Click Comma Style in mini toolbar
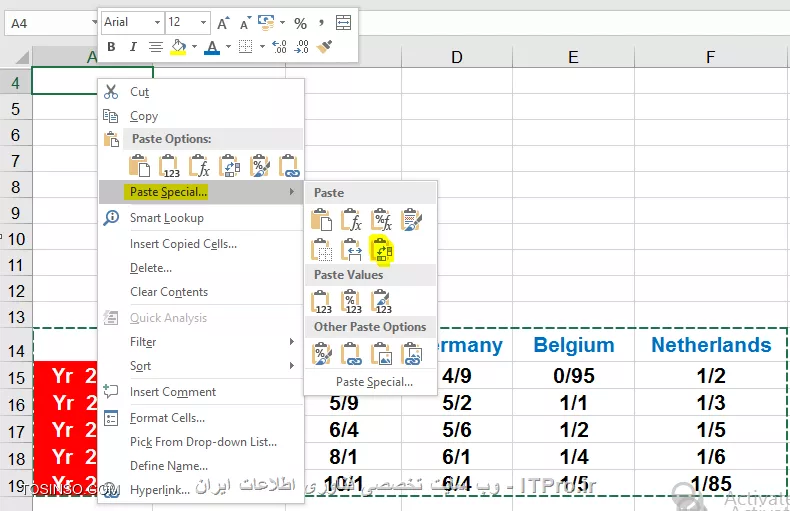The width and height of the screenshot is (790, 511). [x=321, y=23]
